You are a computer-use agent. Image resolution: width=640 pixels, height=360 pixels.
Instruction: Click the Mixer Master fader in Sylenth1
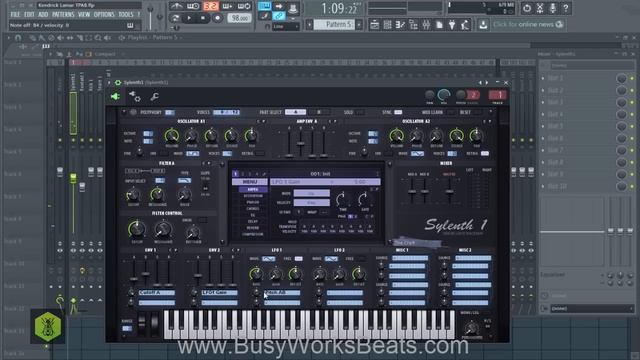coord(449,191)
